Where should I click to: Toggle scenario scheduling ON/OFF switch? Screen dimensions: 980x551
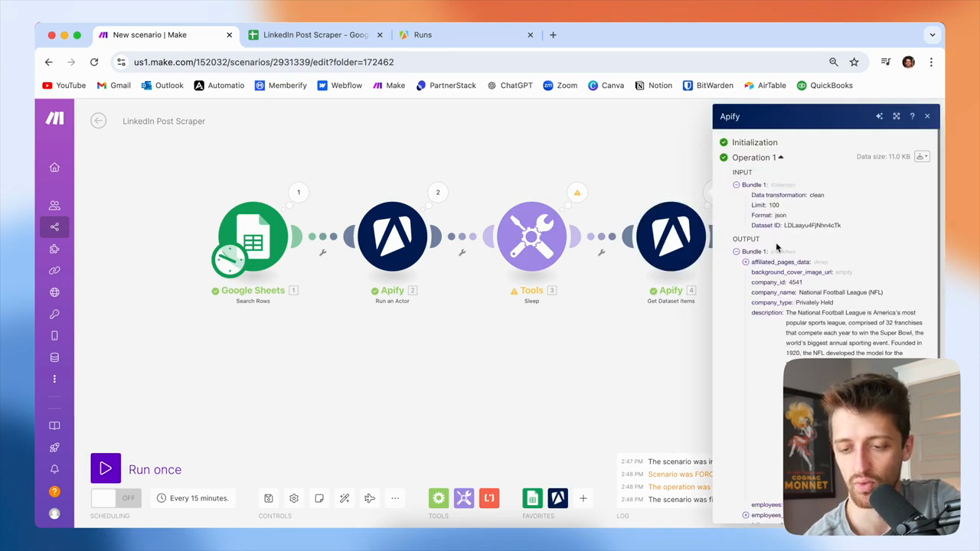click(115, 498)
